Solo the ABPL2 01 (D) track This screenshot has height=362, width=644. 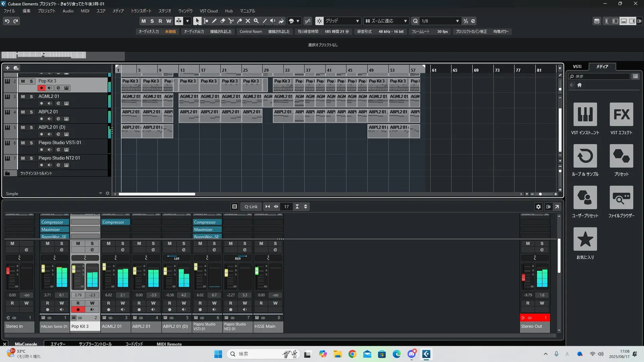pyautogui.click(x=31, y=127)
